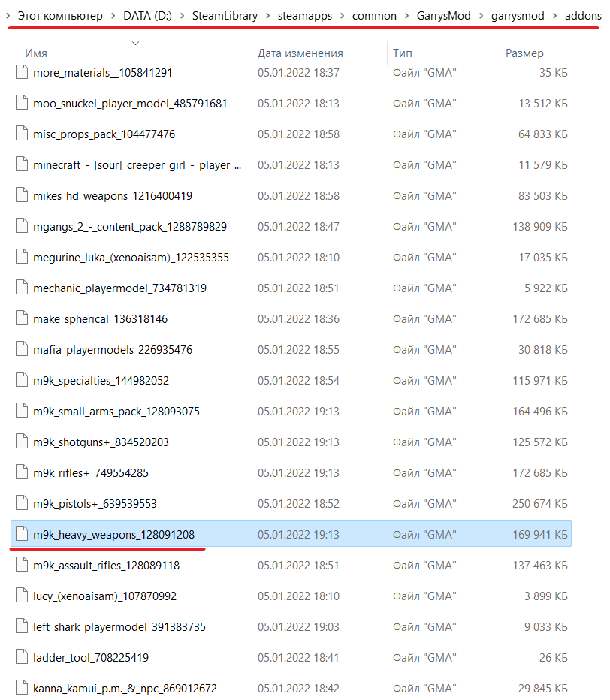The image size is (610, 700).
Task: Click the file icon next to misc_props_pack_104477476
Action: coord(21,134)
